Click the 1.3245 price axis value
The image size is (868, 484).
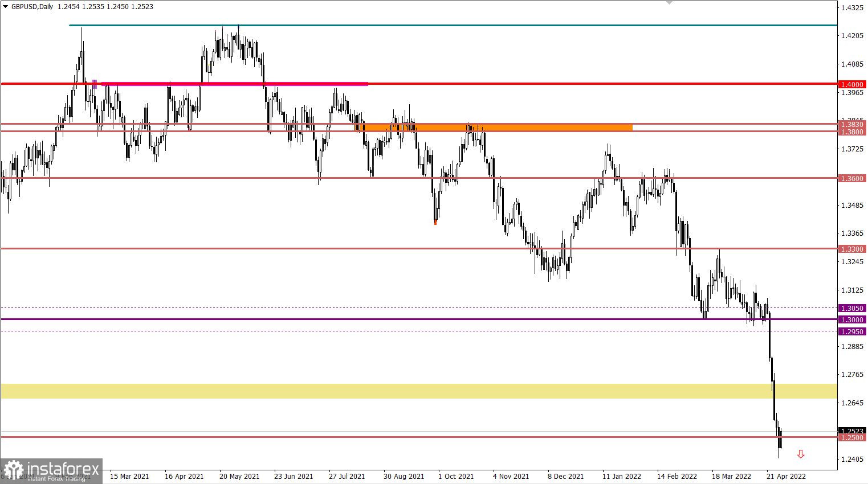pyautogui.click(x=852, y=262)
